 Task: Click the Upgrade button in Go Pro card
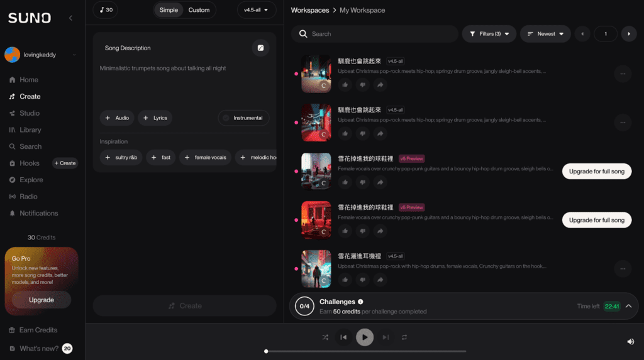coord(42,300)
